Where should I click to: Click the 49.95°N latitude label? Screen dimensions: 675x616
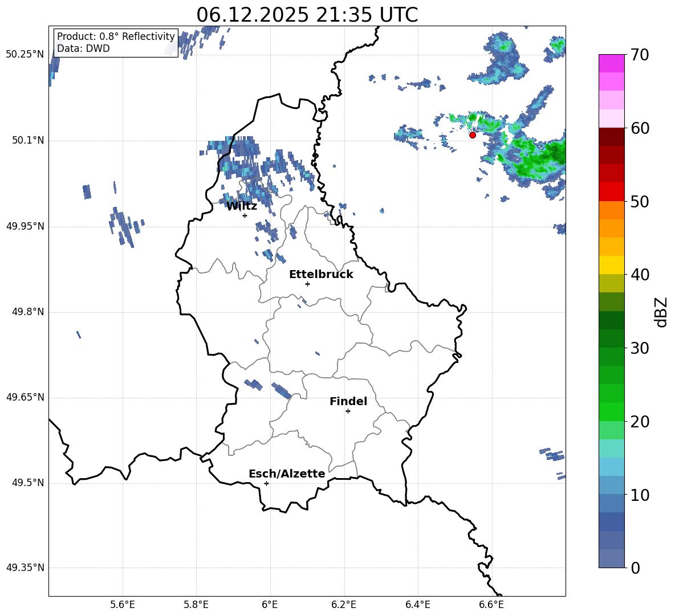coord(25,226)
